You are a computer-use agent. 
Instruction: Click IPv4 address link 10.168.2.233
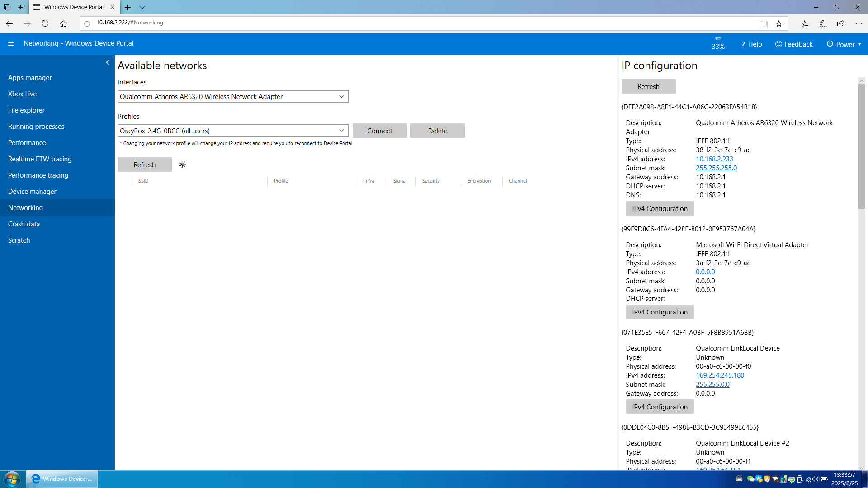[714, 159]
